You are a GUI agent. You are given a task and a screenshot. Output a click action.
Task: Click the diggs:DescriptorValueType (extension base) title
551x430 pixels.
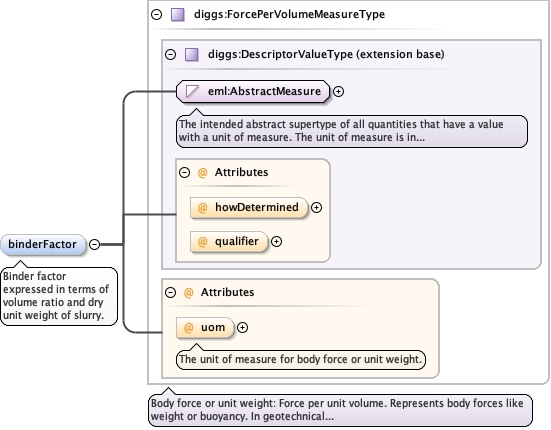pos(326,54)
